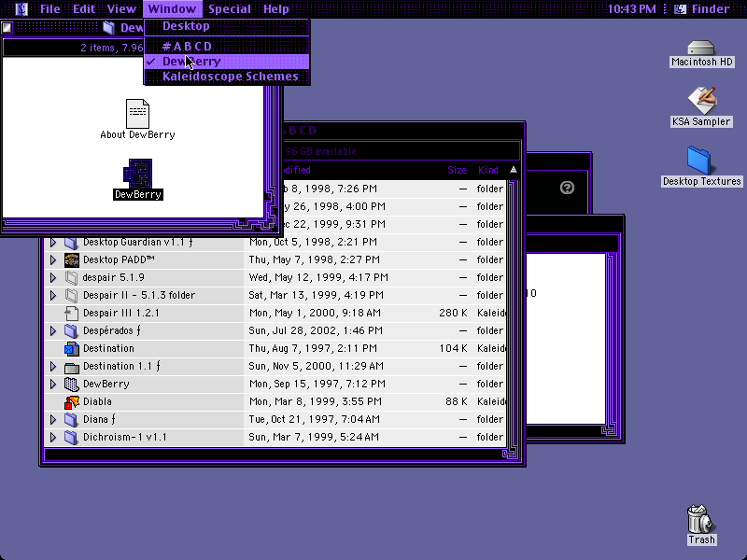Click resize corner of the DewBerry window
The image size is (747, 560).
[271, 223]
